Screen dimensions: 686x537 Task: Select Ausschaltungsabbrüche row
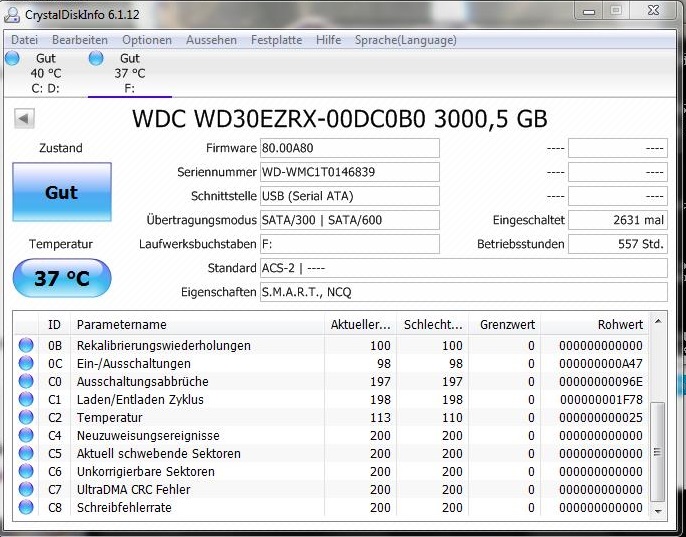[x=331, y=381]
